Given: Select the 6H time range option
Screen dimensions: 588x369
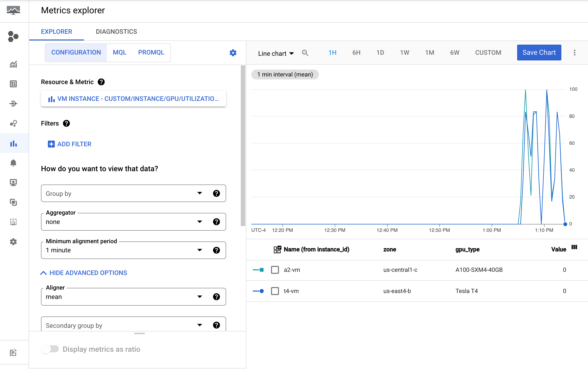Looking at the screenshot, I should tap(356, 52).
